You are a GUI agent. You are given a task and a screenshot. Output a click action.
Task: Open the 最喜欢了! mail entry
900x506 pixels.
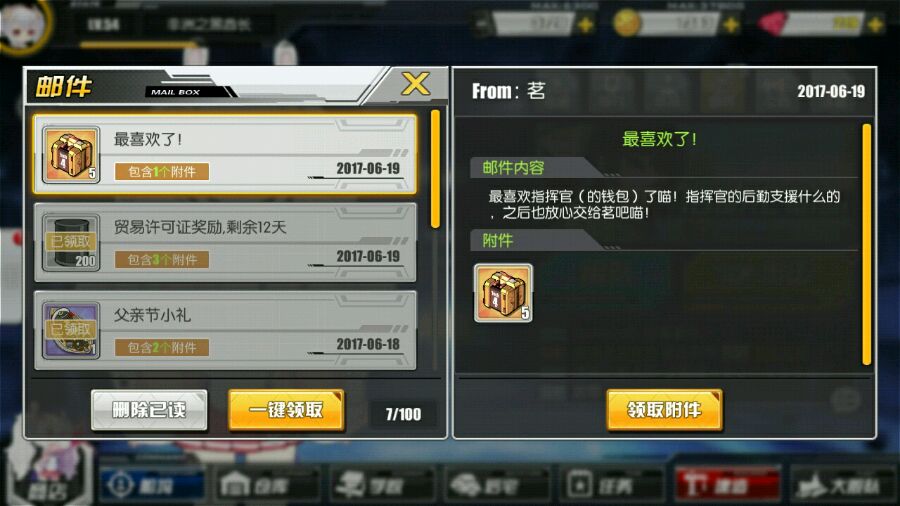pyautogui.click(x=225, y=154)
